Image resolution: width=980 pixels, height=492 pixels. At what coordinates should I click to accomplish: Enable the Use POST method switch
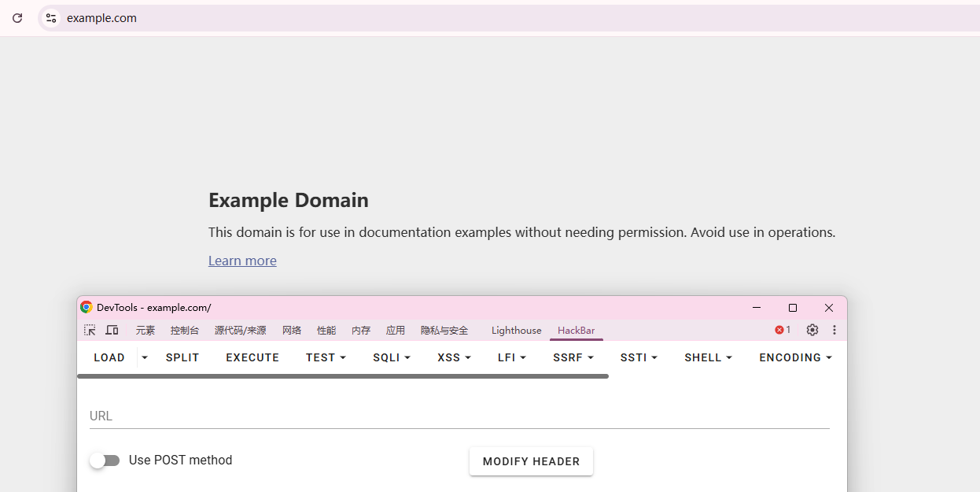[104, 461]
